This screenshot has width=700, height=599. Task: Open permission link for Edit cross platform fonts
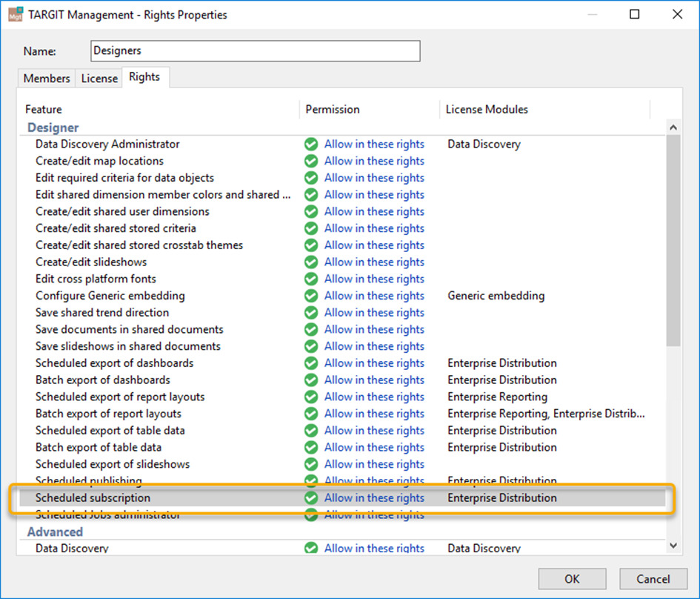(x=374, y=279)
